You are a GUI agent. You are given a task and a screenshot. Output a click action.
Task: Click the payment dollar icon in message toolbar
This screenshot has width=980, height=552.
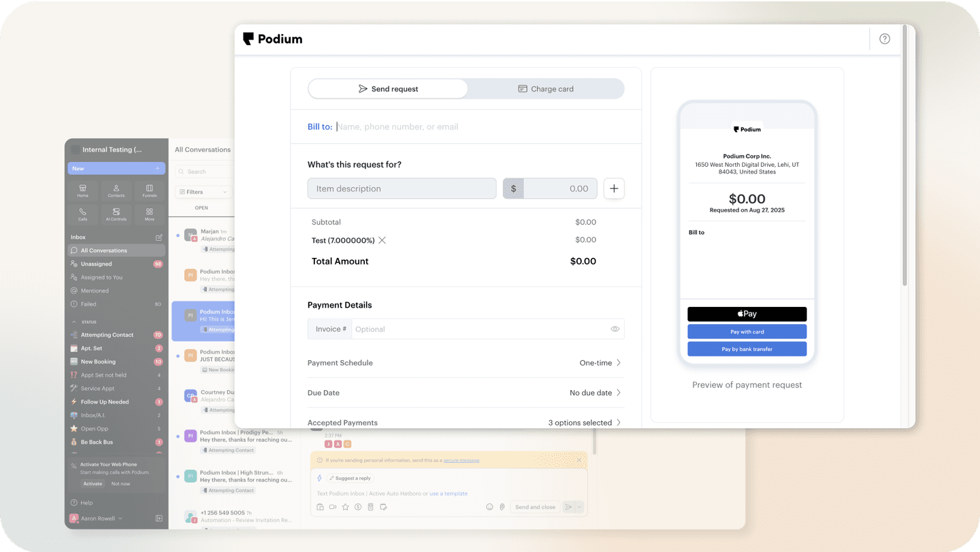pos(357,506)
